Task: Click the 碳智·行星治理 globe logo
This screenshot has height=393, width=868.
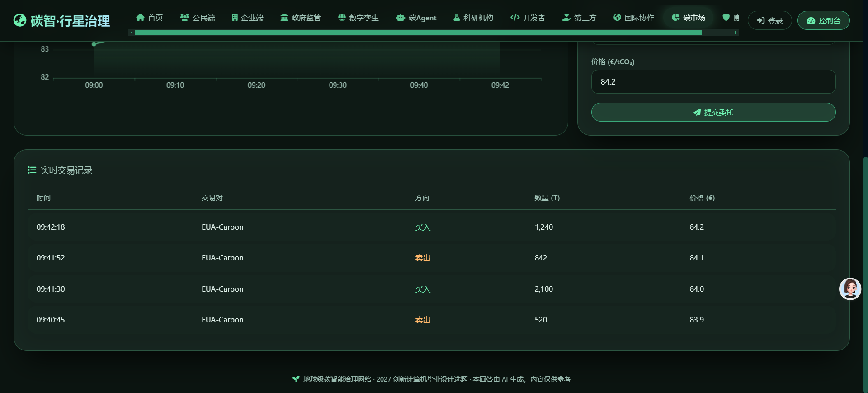Action: pos(20,20)
